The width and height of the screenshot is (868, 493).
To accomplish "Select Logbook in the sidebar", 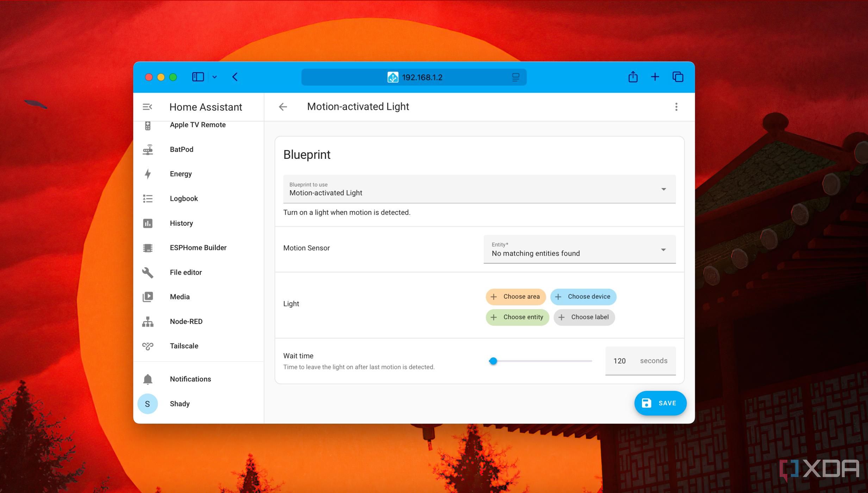I will pyautogui.click(x=184, y=199).
